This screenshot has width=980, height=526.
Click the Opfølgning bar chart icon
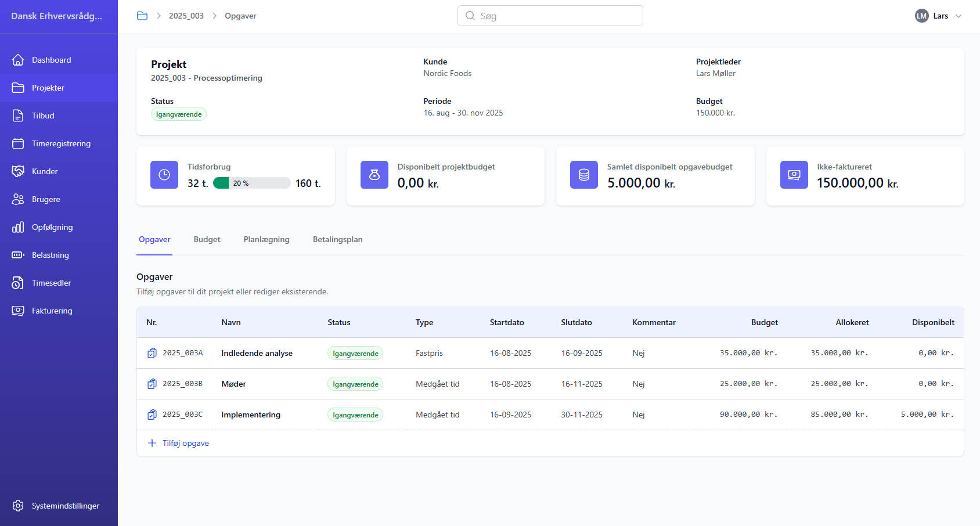click(x=18, y=227)
